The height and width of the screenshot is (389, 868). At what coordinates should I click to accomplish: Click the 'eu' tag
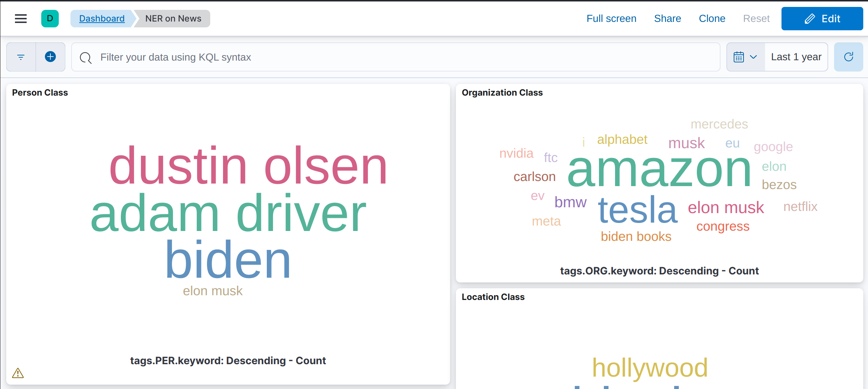tap(732, 143)
